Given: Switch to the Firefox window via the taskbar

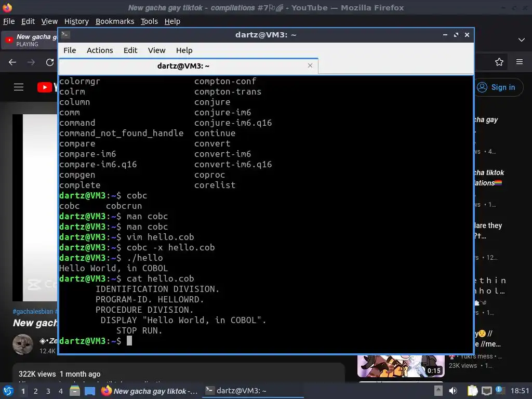Looking at the screenshot, I should coord(150,391).
